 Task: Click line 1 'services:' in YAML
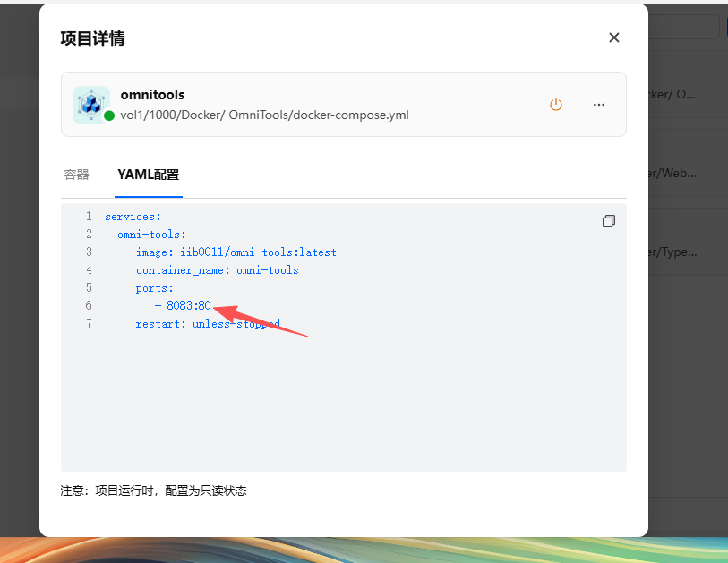point(133,217)
